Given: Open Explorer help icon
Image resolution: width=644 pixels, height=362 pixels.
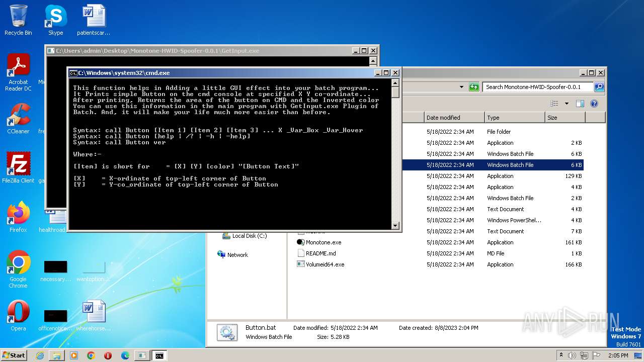Looking at the screenshot, I should 594,104.
